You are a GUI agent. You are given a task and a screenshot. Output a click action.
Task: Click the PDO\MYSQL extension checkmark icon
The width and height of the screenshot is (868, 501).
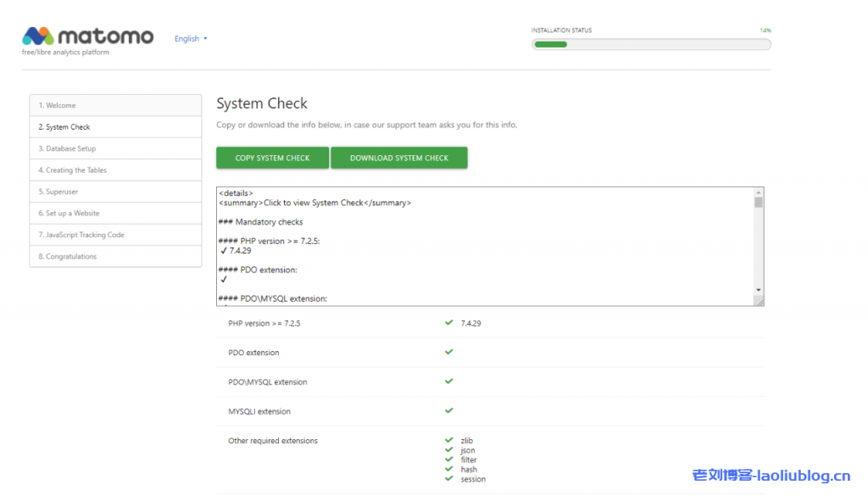[x=448, y=381]
